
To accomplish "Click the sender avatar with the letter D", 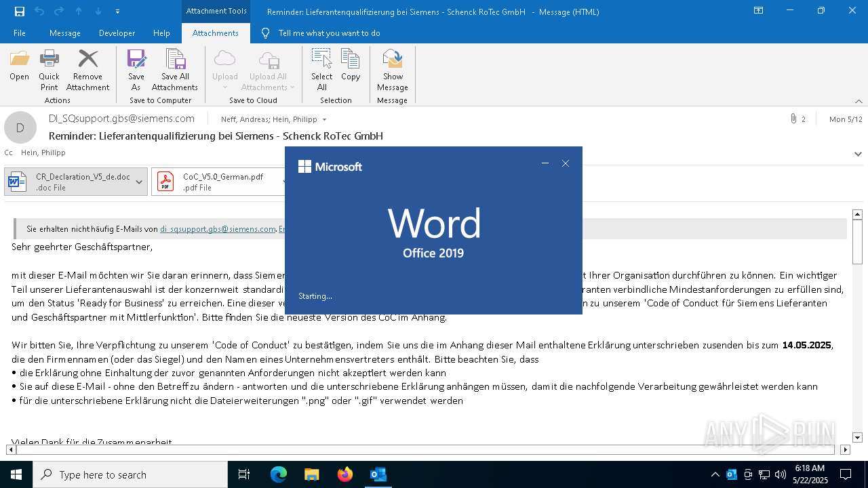I will pyautogui.click(x=20, y=127).
